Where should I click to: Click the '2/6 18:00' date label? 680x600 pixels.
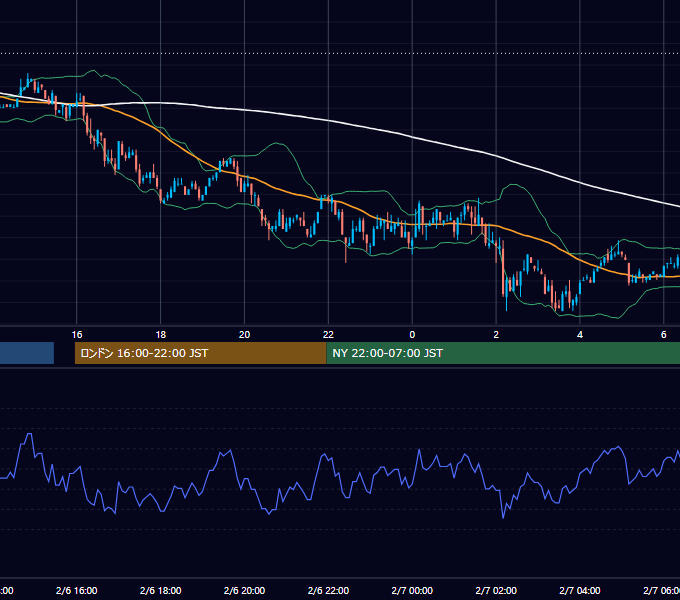(160, 590)
